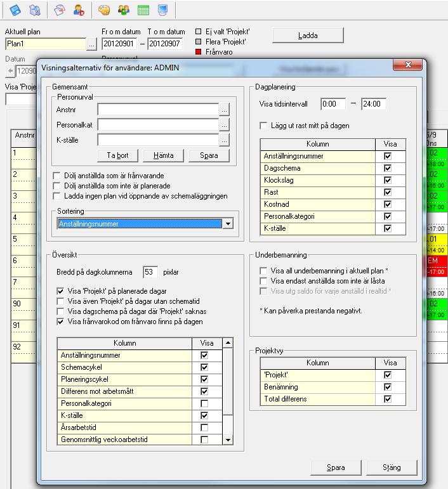The height and width of the screenshot is (489, 448).
Task: Toggle Visa checkbox for Kostnad row
Action: (x=388, y=205)
